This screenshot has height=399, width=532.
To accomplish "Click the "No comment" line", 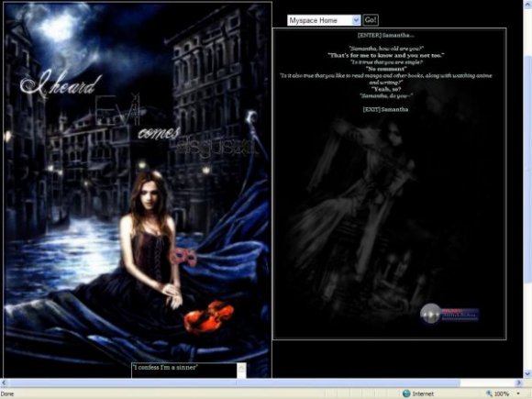I will [x=386, y=69].
